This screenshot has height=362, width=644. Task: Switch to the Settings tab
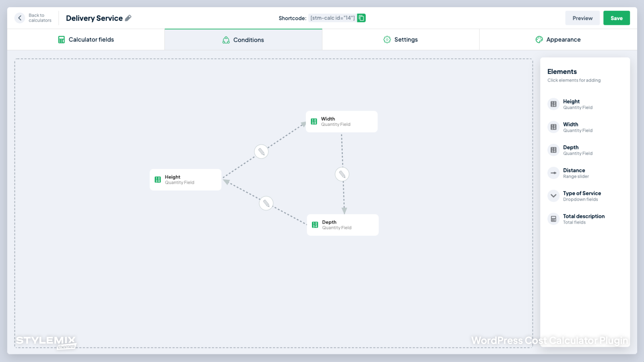[x=400, y=39]
